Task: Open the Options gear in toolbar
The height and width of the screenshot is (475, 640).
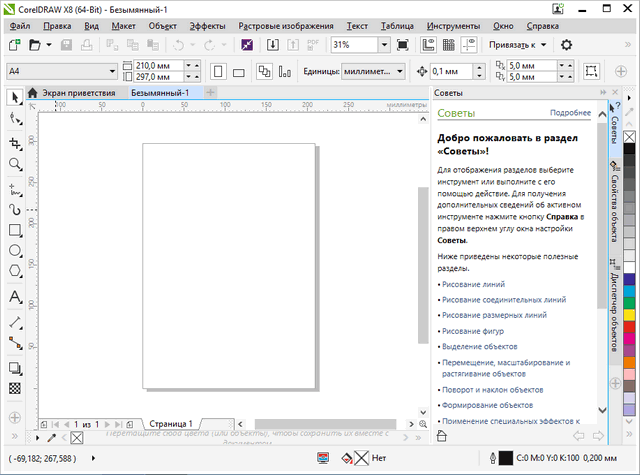Action: [566, 45]
